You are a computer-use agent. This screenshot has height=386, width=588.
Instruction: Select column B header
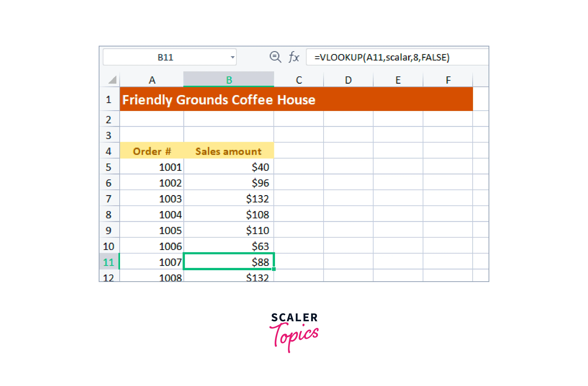pyautogui.click(x=228, y=80)
